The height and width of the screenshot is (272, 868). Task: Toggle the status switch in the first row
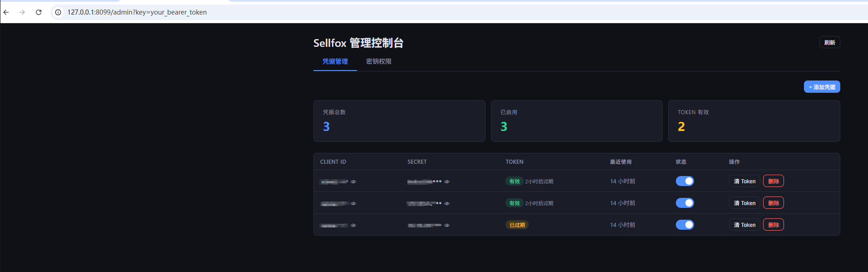click(x=685, y=181)
